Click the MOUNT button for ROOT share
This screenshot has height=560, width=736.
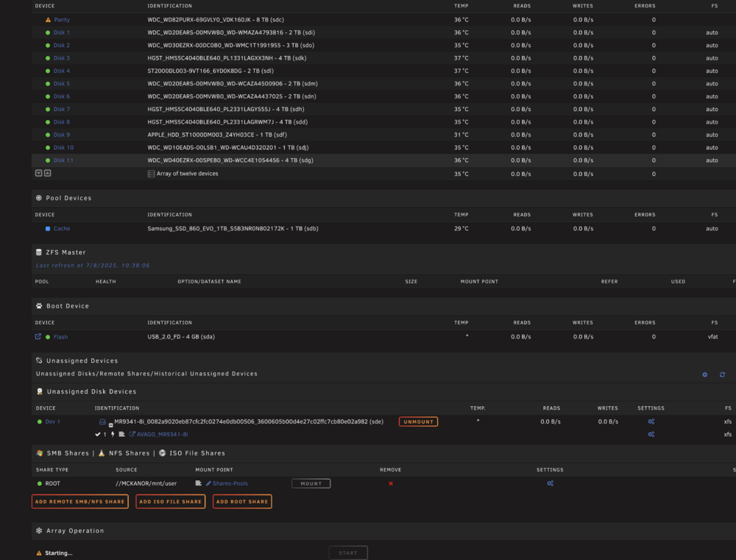coord(311,483)
